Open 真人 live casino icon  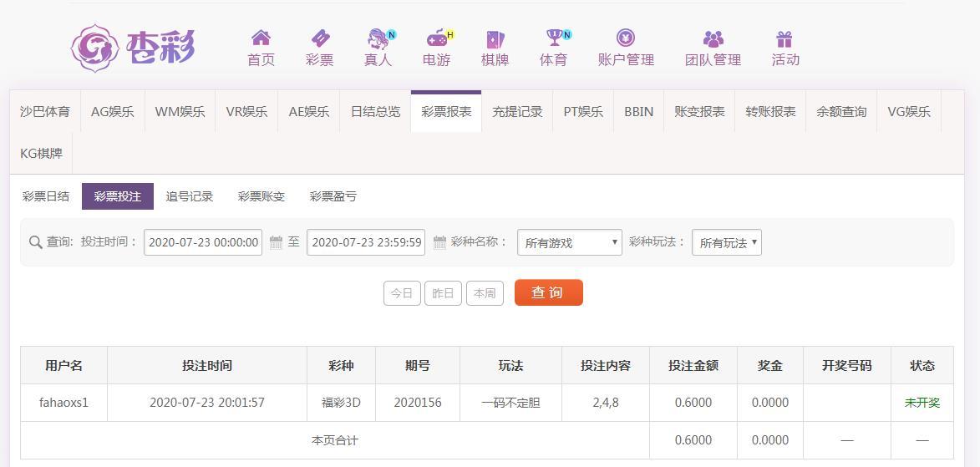378,38
